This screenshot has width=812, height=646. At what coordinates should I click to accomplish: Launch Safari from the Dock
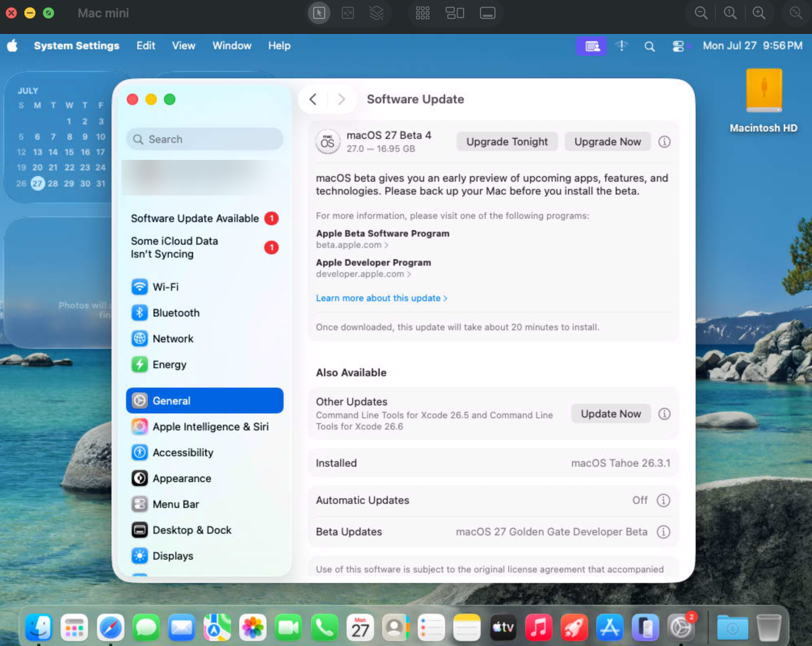coord(110,627)
